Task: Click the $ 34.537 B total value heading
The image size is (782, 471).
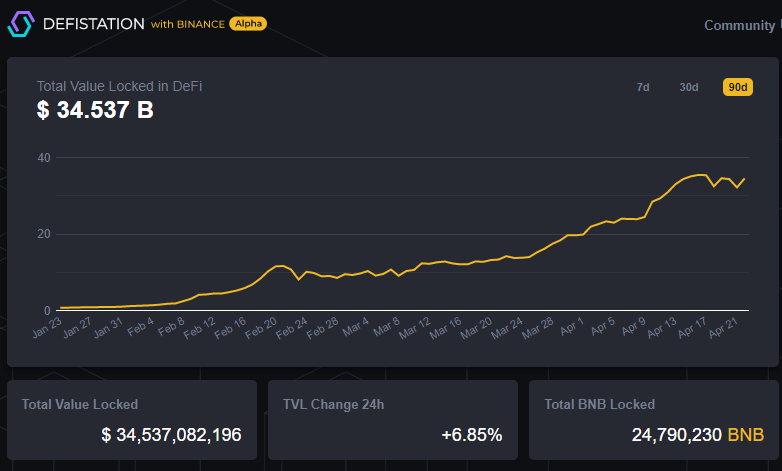Action: point(95,110)
